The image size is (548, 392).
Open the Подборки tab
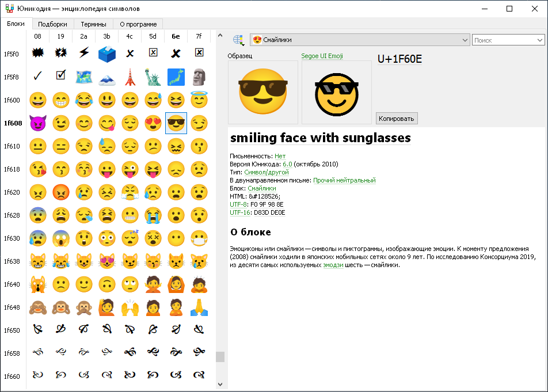[x=52, y=24]
